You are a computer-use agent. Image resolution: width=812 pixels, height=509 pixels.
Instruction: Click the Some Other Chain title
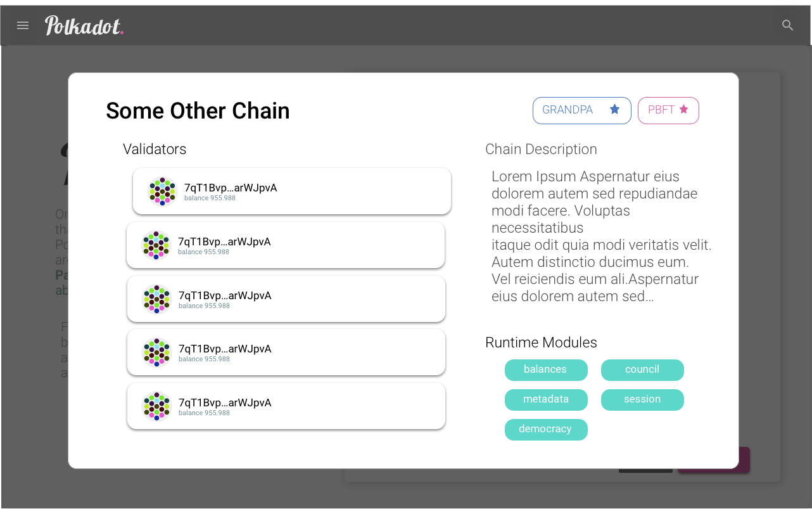click(198, 111)
